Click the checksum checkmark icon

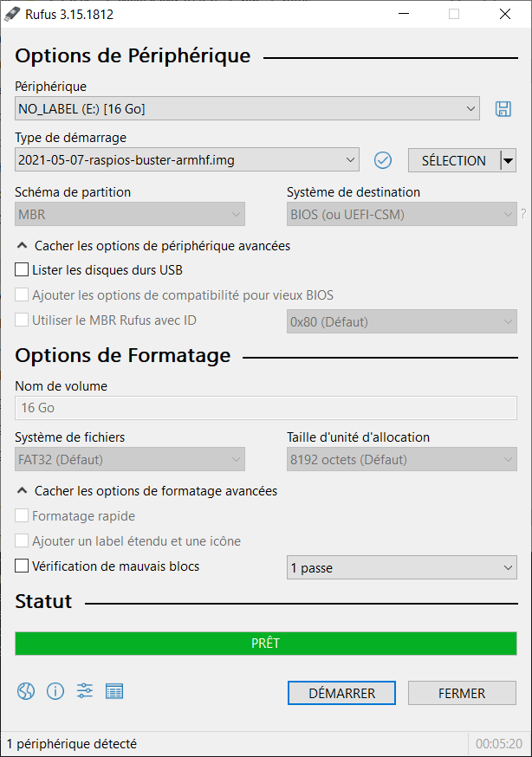[x=383, y=160]
